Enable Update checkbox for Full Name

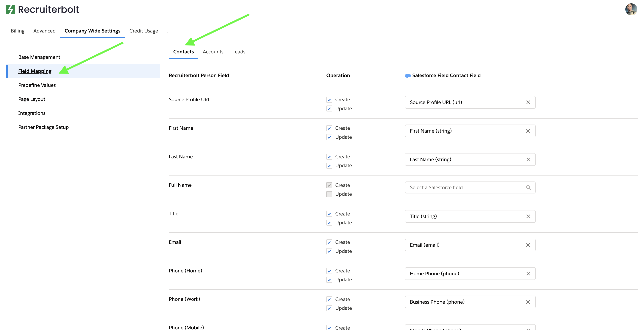(x=329, y=194)
